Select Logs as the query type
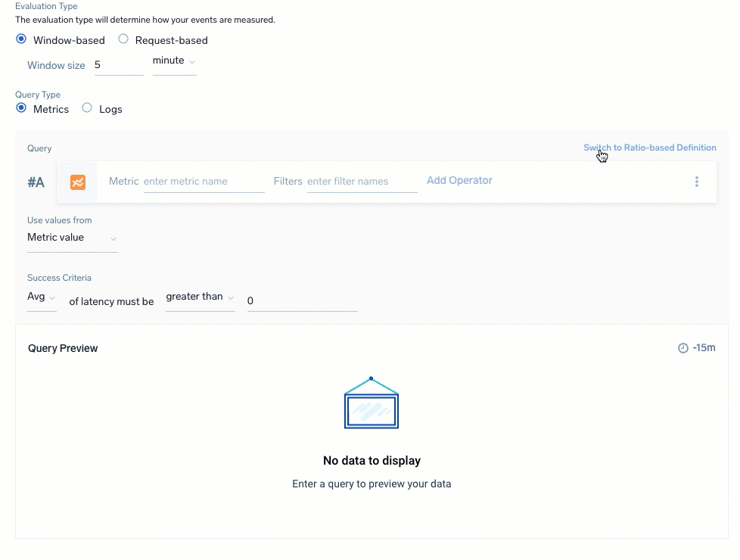Image resolution: width=740 pixels, height=560 pixels. pos(86,107)
